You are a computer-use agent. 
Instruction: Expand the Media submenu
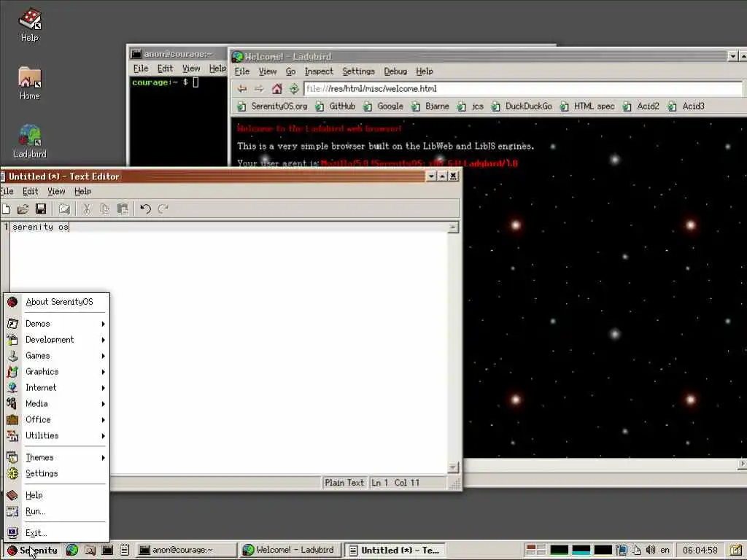point(56,404)
